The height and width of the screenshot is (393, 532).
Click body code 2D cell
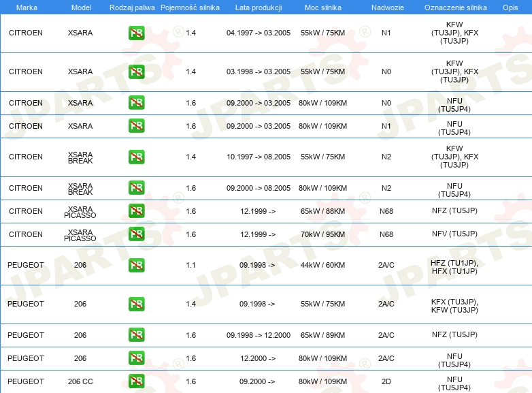tap(386, 381)
